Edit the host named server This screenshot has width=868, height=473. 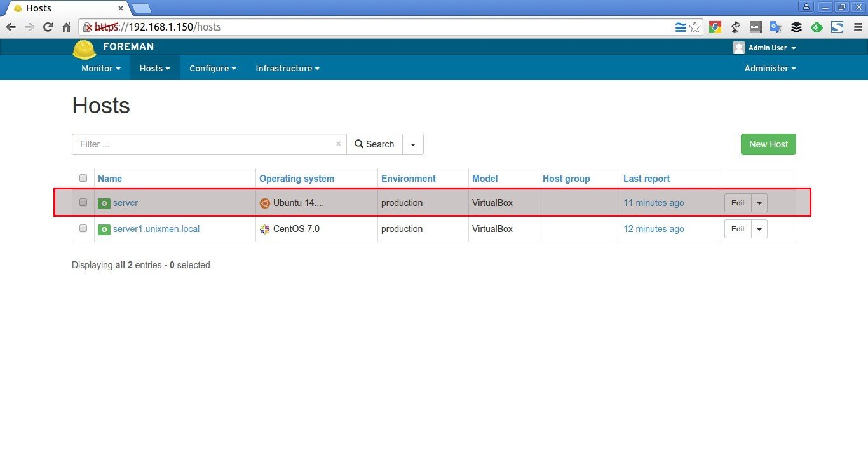[x=738, y=203]
